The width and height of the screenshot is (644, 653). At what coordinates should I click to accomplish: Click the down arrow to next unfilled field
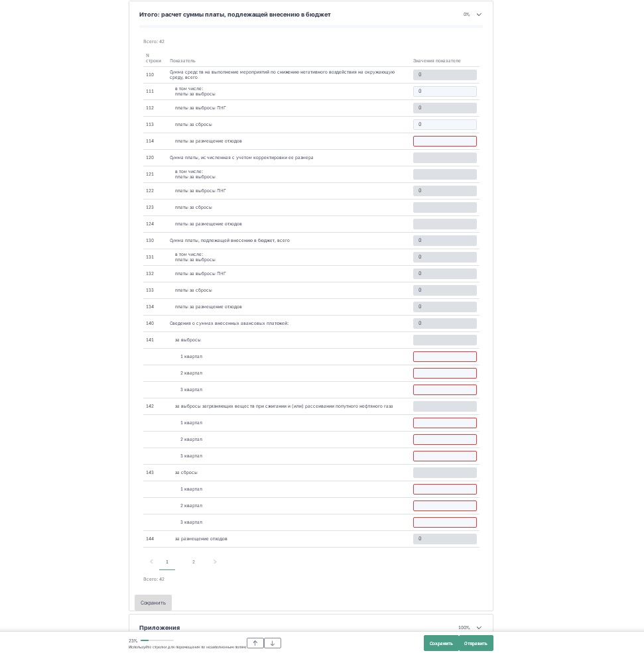pos(273,643)
